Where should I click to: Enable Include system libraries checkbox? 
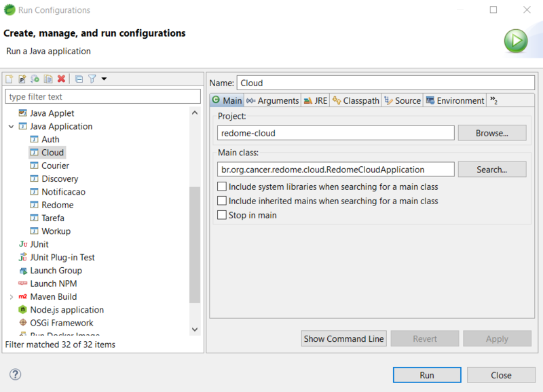[222, 187]
